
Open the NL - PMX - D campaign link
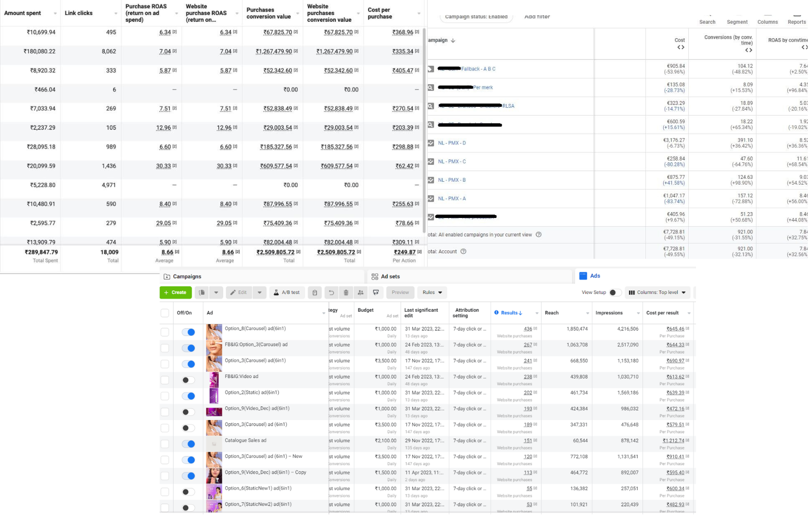coord(452,143)
